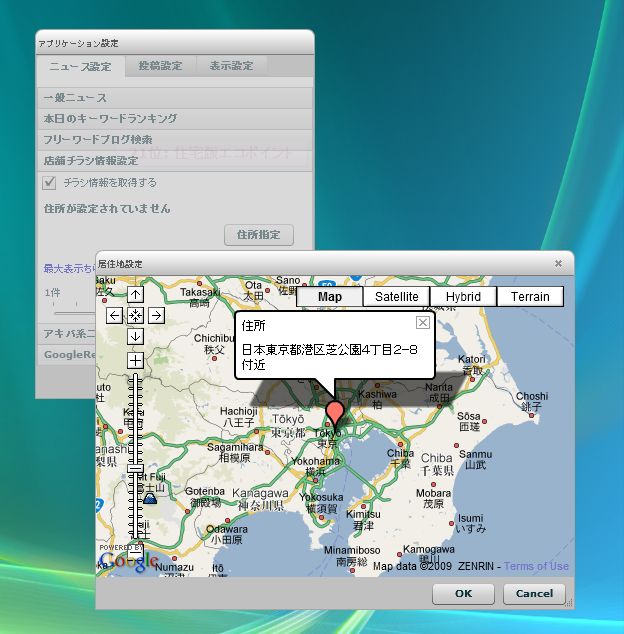Pan the map down with arrow button

coord(135,336)
